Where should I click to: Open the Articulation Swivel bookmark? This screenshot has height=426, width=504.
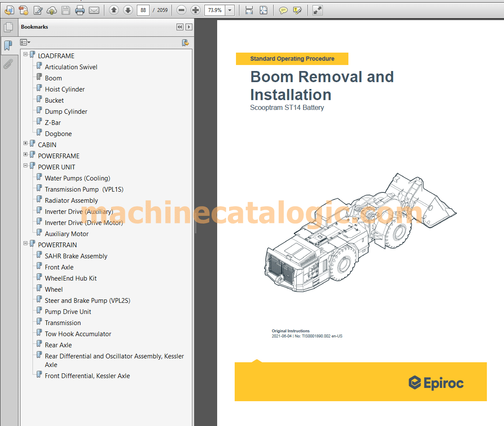click(x=71, y=67)
